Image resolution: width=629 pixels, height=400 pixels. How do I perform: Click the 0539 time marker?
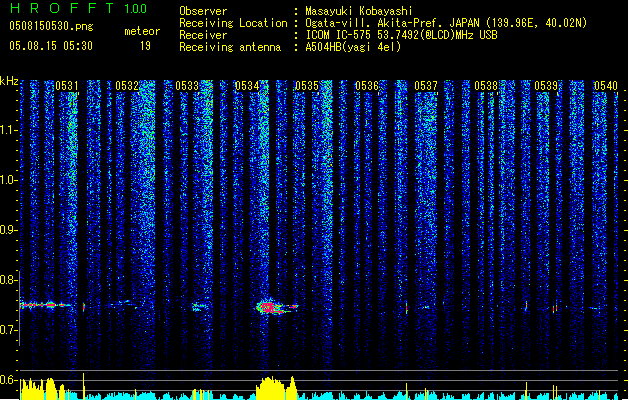point(546,86)
